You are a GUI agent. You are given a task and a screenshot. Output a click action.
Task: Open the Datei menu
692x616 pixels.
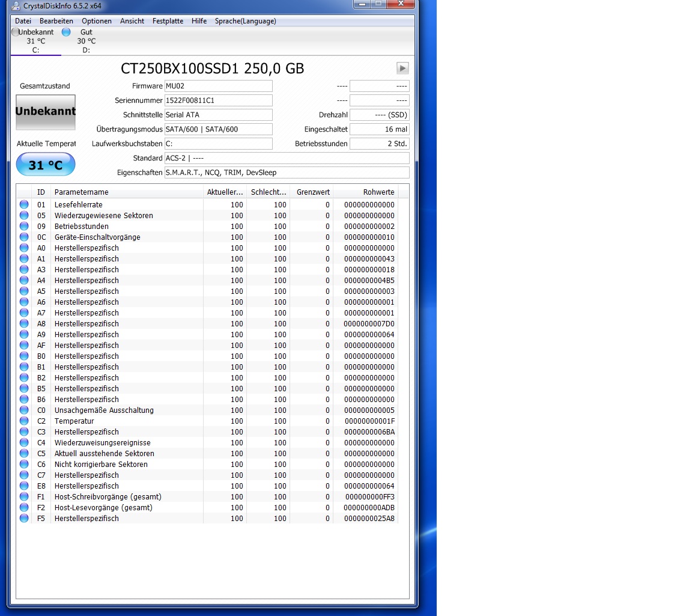[x=23, y=21]
